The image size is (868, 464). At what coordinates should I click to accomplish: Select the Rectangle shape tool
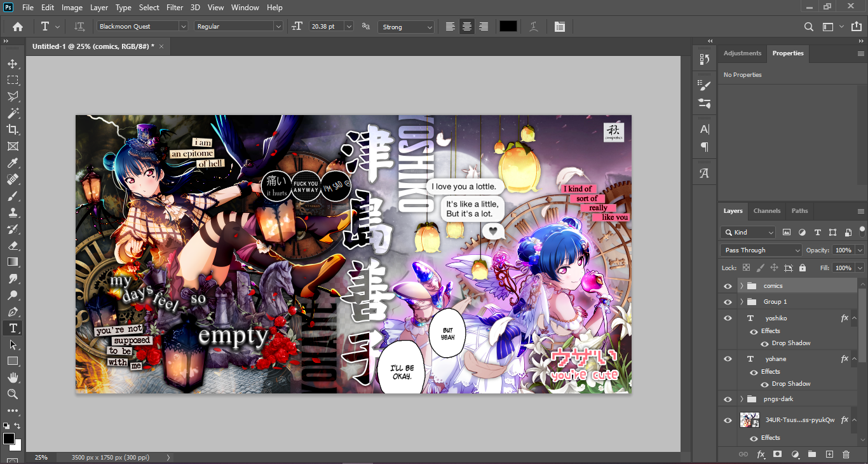point(12,361)
